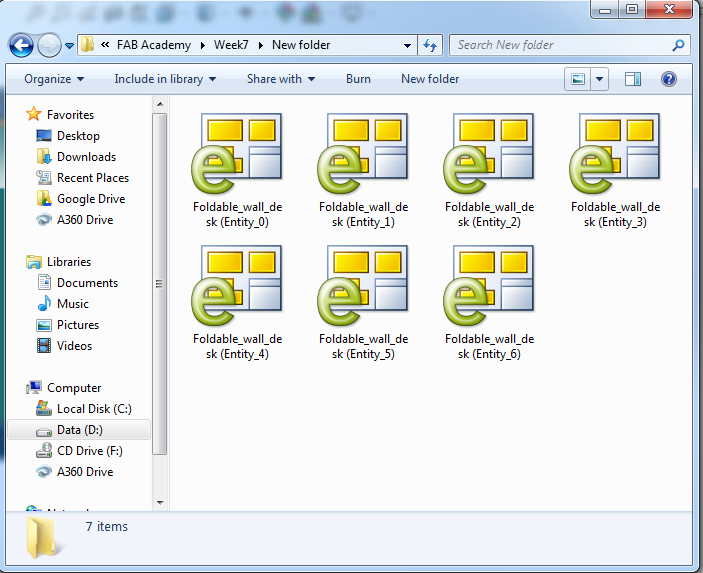
Task: Click the Favorites star icon
Action: 34,114
